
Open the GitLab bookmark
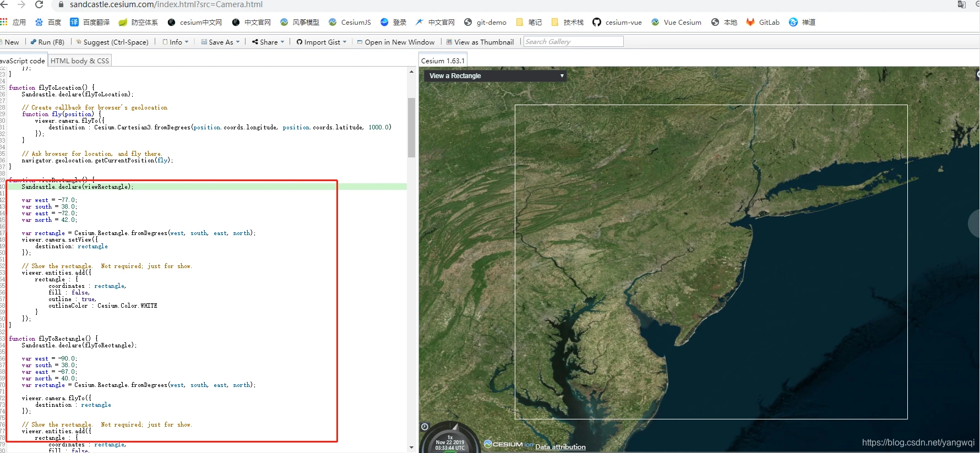point(763,22)
